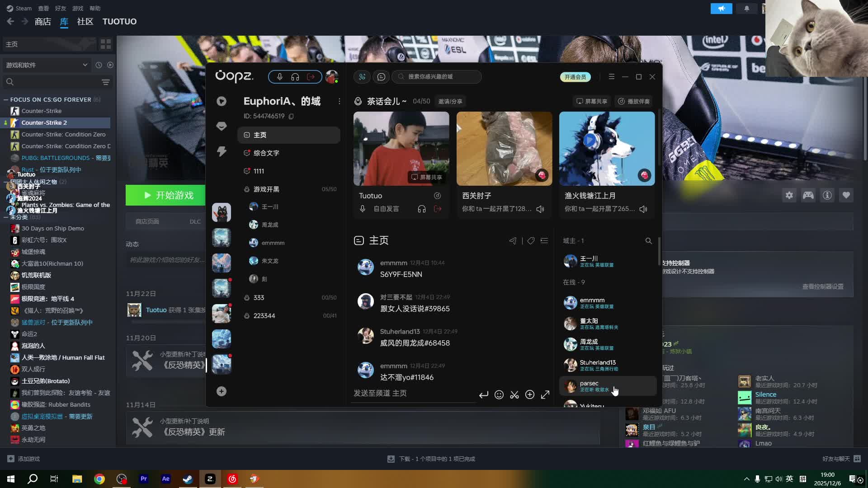Open Chrome from Windows taskbar
This screenshot has height=488, width=868.
tap(99, 479)
